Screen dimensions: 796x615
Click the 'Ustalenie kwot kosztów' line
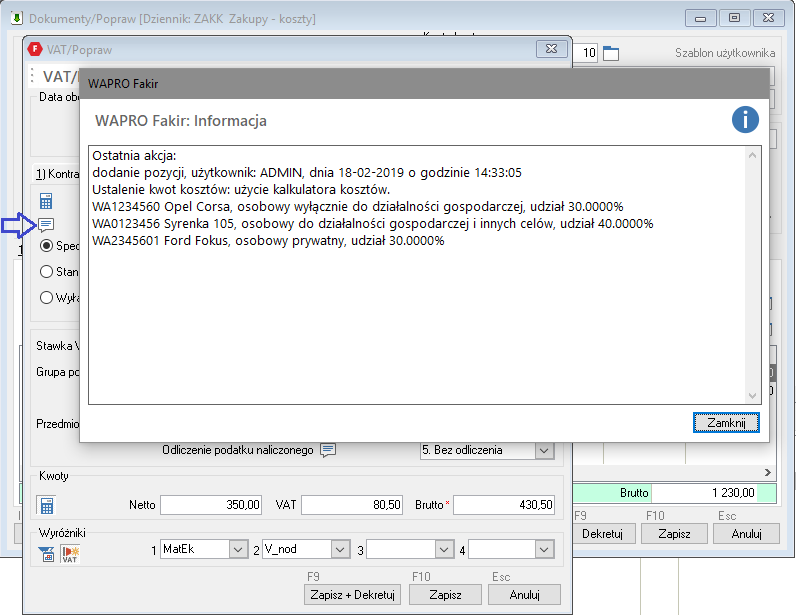point(241,190)
